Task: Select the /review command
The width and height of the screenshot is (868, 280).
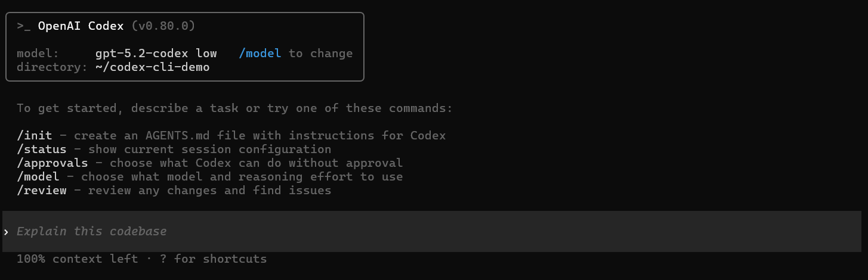Action: click(41, 191)
